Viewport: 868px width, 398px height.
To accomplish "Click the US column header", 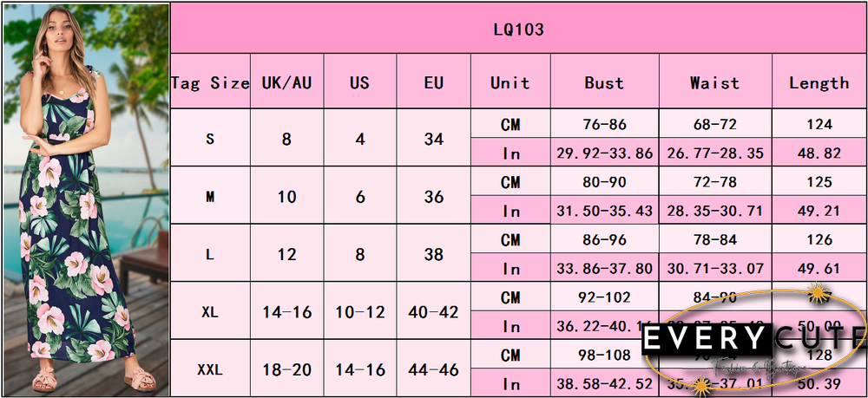I will (x=359, y=83).
